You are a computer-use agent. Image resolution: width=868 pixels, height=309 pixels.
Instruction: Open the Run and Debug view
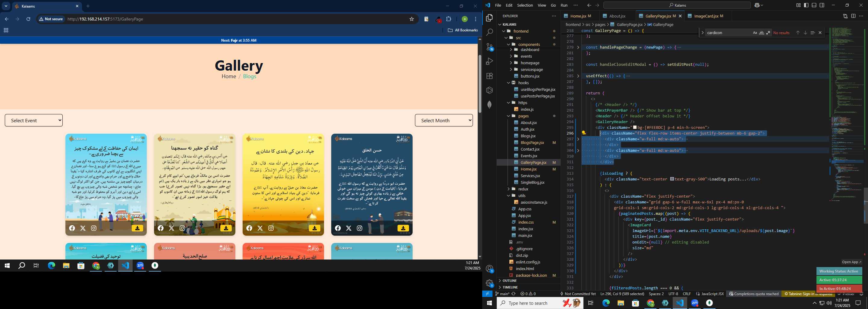click(489, 61)
